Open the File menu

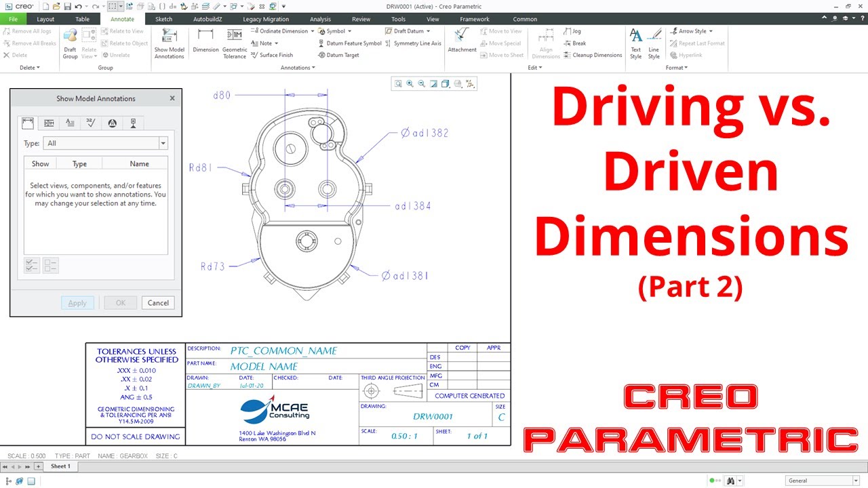tap(13, 19)
